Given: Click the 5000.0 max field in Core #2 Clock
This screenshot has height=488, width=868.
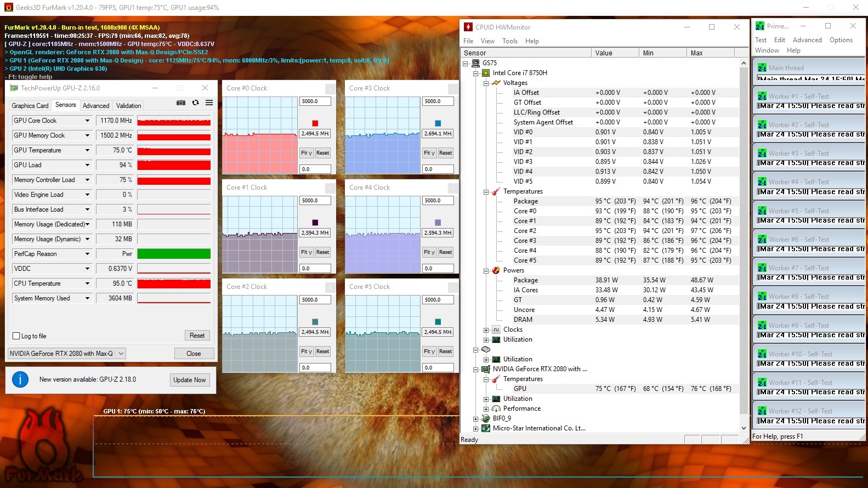Looking at the screenshot, I should point(315,300).
